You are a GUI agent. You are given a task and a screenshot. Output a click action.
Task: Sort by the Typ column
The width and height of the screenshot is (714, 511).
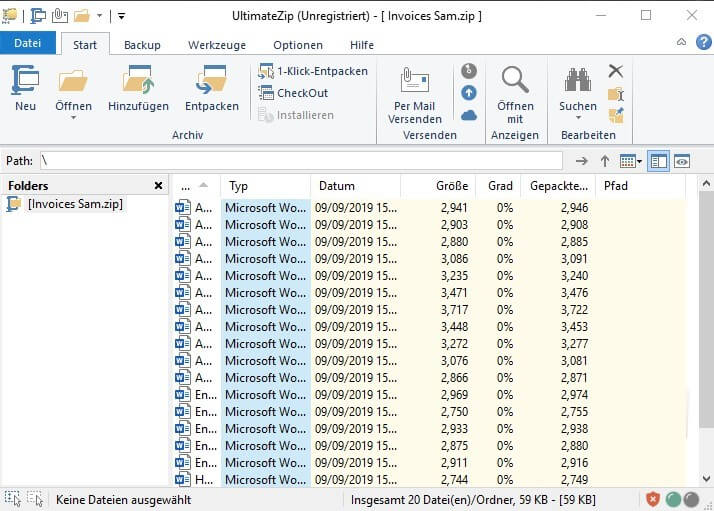[265, 186]
